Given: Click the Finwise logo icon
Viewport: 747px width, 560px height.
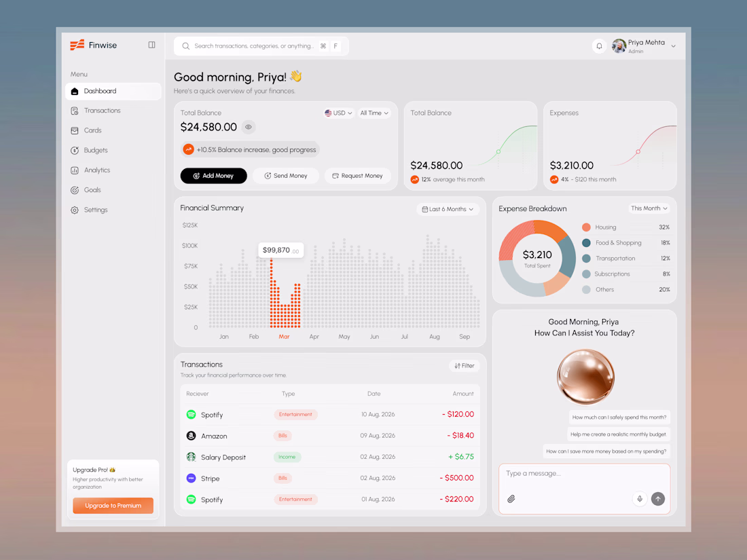Looking at the screenshot, I should [x=77, y=45].
